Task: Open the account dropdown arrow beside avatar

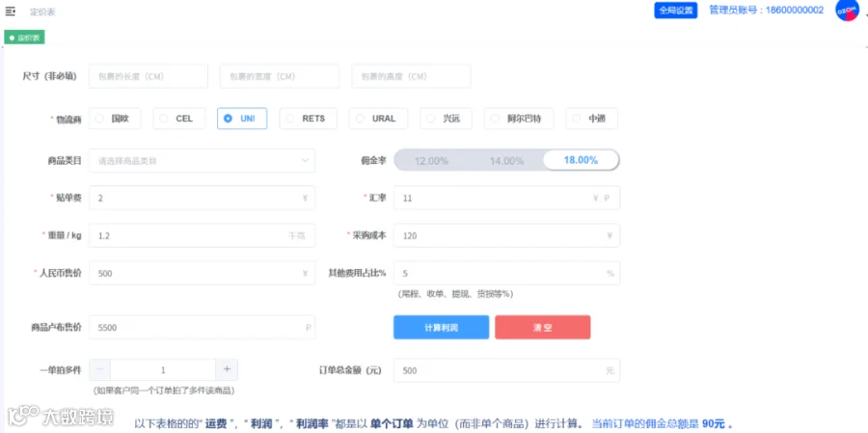Action: [x=865, y=14]
